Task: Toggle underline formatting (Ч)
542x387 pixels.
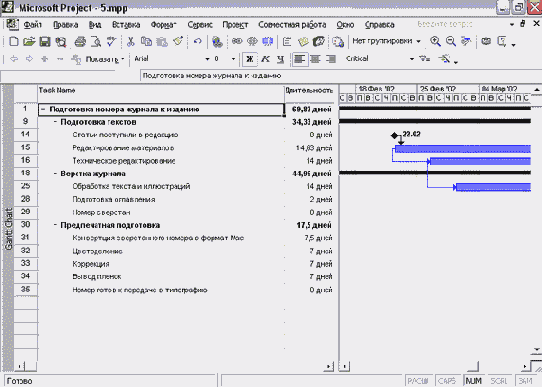Action: [x=280, y=59]
